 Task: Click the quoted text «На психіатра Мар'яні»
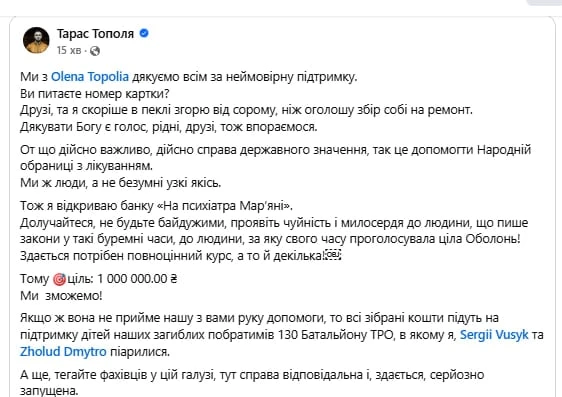[x=225, y=206]
